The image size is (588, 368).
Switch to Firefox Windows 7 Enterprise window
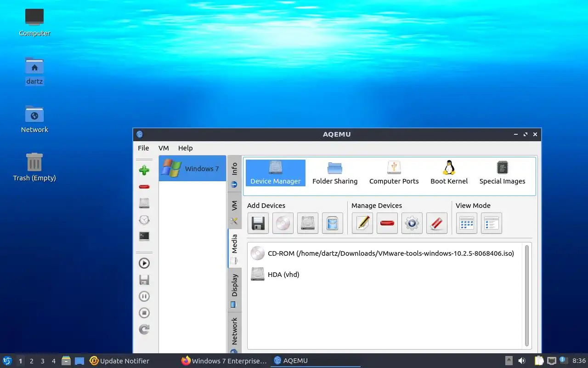click(x=224, y=361)
